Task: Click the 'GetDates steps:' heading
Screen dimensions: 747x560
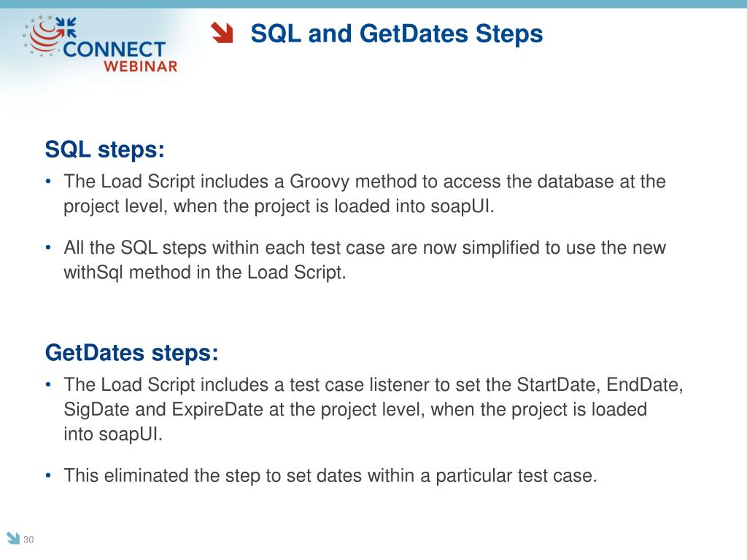Action: 131,353
